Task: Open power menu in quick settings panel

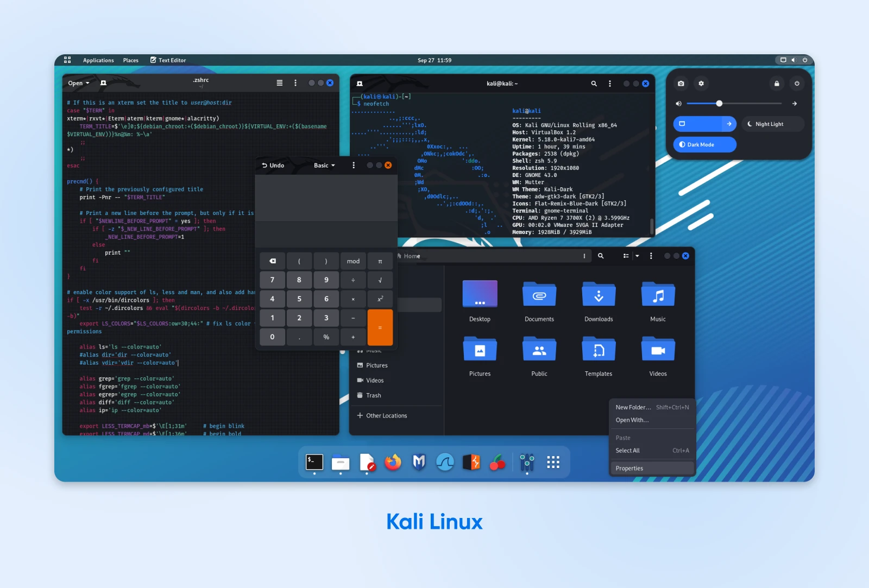Action: point(797,84)
